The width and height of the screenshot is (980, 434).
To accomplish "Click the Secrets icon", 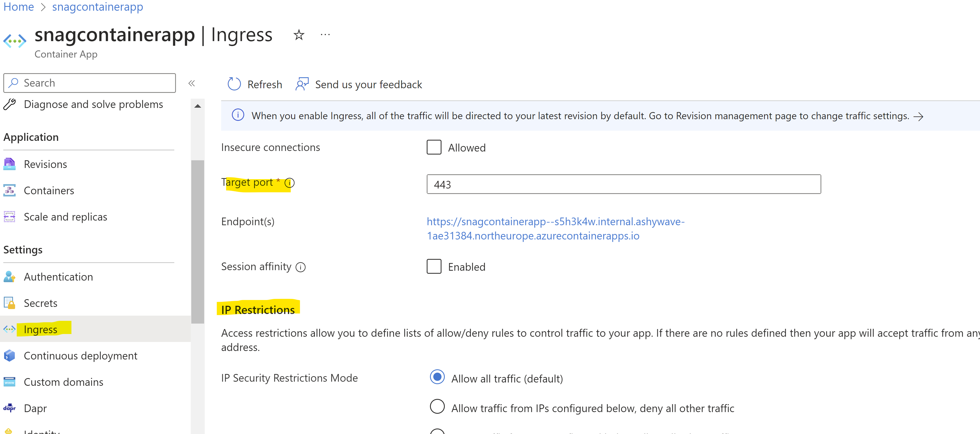I will tap(10, 303).
